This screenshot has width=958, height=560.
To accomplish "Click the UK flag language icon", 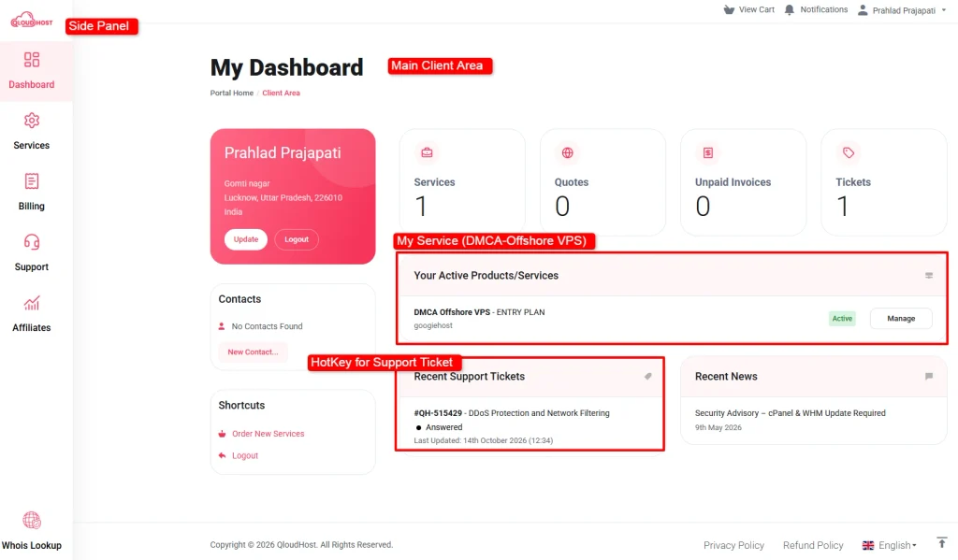I will click(x=867, y=545).
